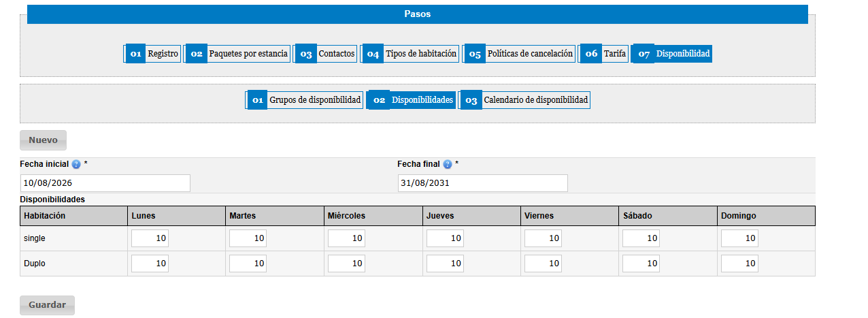Go to step 02 Paquetes por estancia
868x318 pixels.
point(237,54)
